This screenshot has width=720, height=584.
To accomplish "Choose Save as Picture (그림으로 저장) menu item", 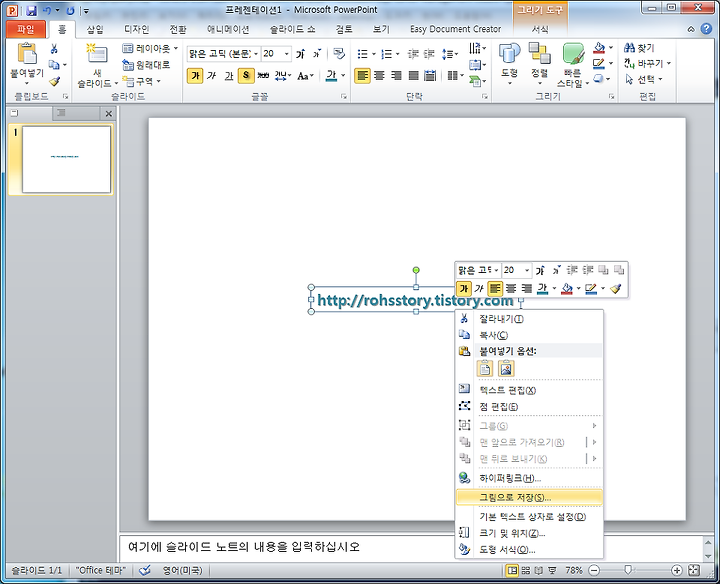I will 529,498.
